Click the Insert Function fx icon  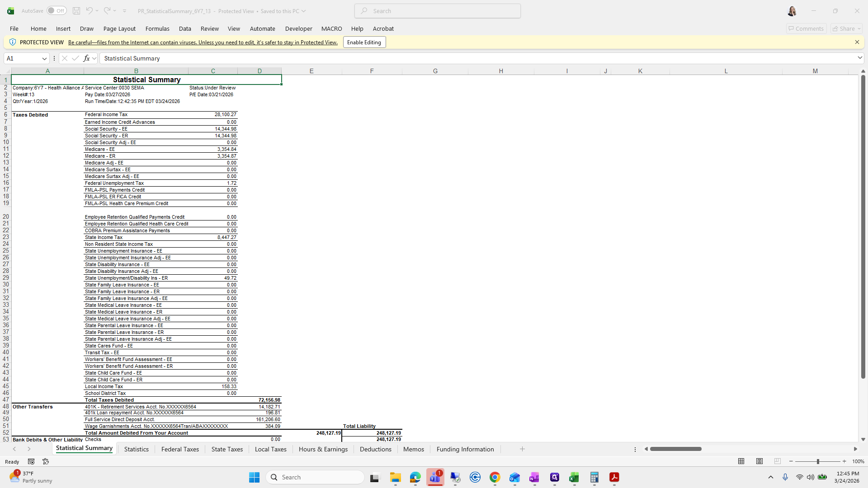[86, 58]
